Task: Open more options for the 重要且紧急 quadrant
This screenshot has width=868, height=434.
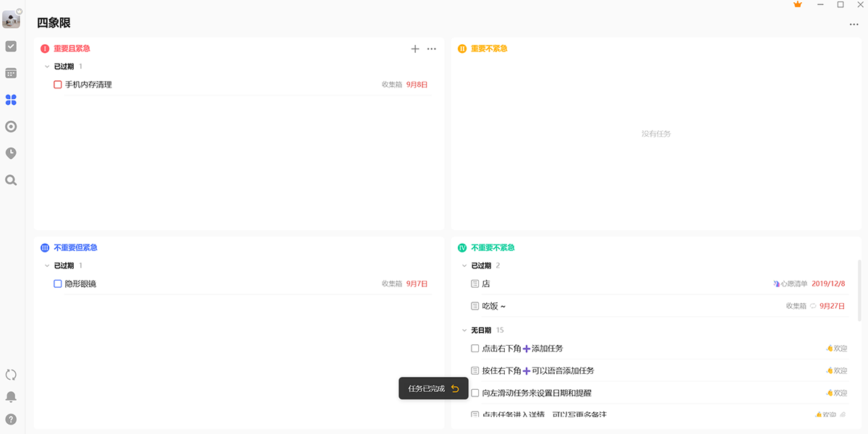Action: [432, 49]
